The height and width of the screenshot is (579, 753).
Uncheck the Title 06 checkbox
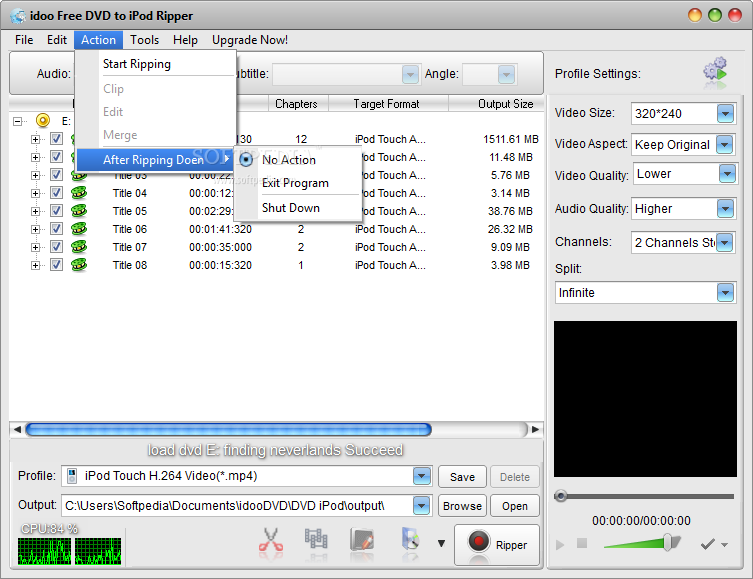(56, 229)
